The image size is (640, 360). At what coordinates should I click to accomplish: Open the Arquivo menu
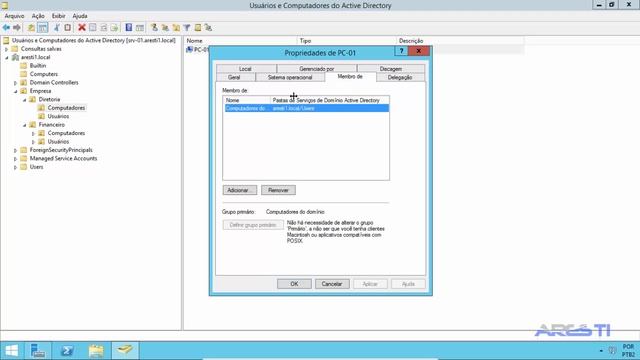coord(14,16)
